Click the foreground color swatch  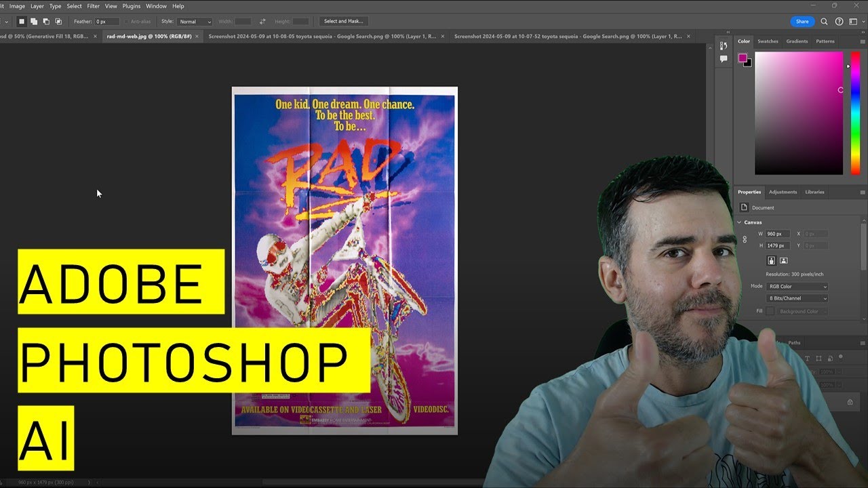click(x=743, y=58)
